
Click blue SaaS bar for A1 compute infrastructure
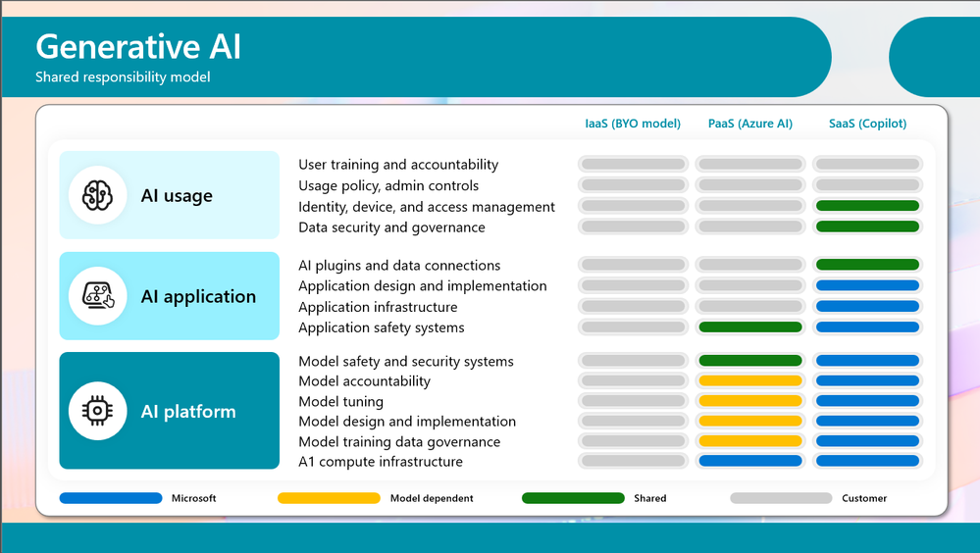point(867,461)
